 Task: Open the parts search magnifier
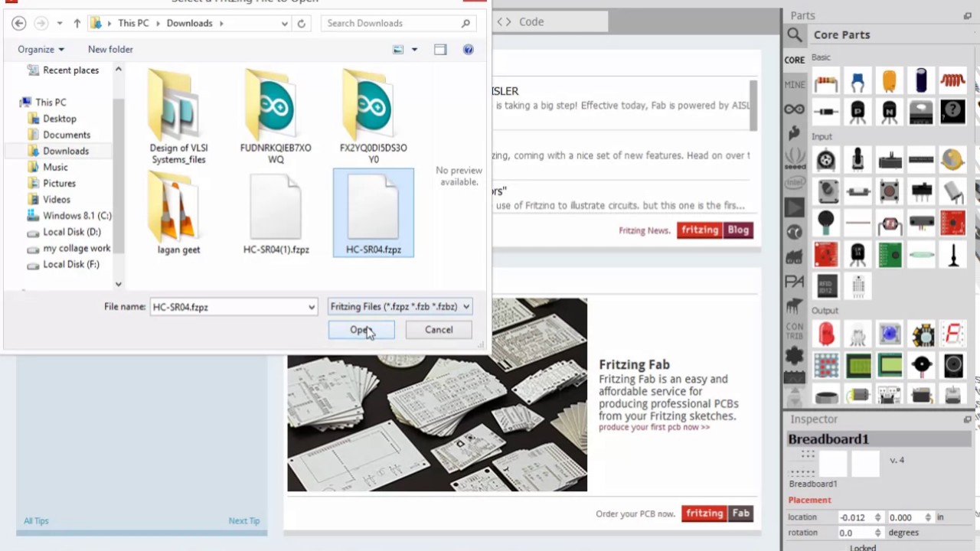[x=795, y=35]
